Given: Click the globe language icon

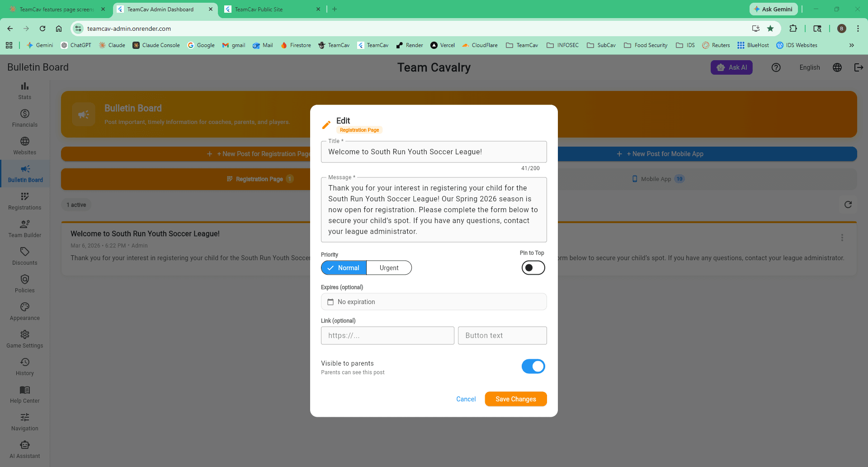Looking at the screenshot, I should [837, 67].
